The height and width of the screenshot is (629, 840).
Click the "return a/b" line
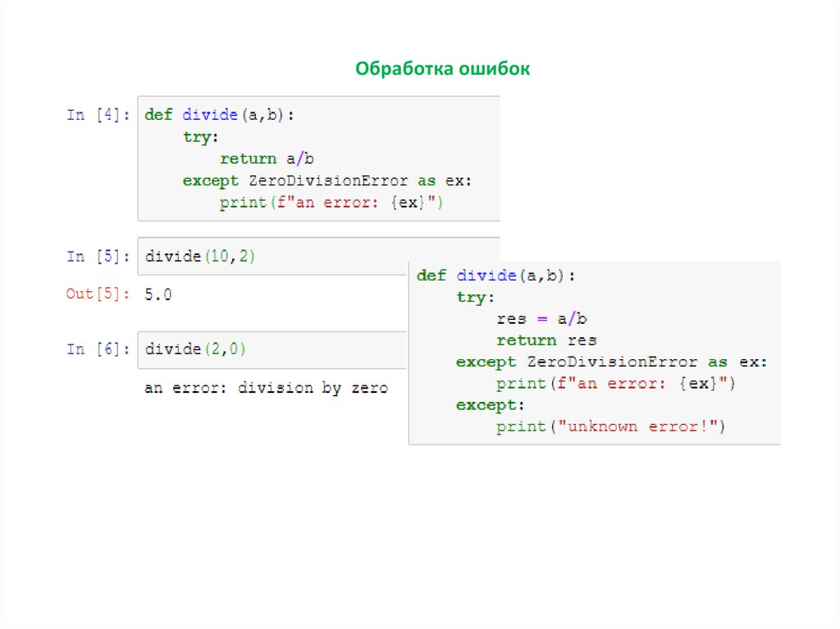pyautogui.click(x=267, y=159)
